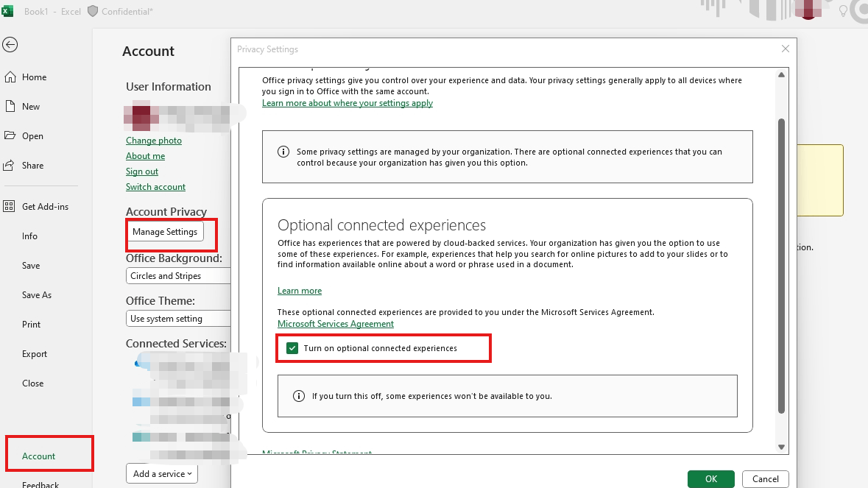
Task: Open the Home page icon in sidebar
Action: (10, 77)
